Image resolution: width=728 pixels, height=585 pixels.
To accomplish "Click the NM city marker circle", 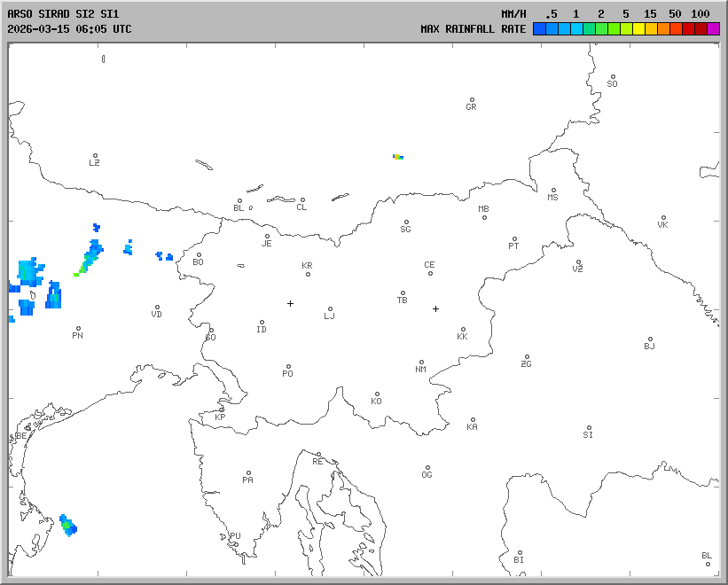I will tap(421, 363).
